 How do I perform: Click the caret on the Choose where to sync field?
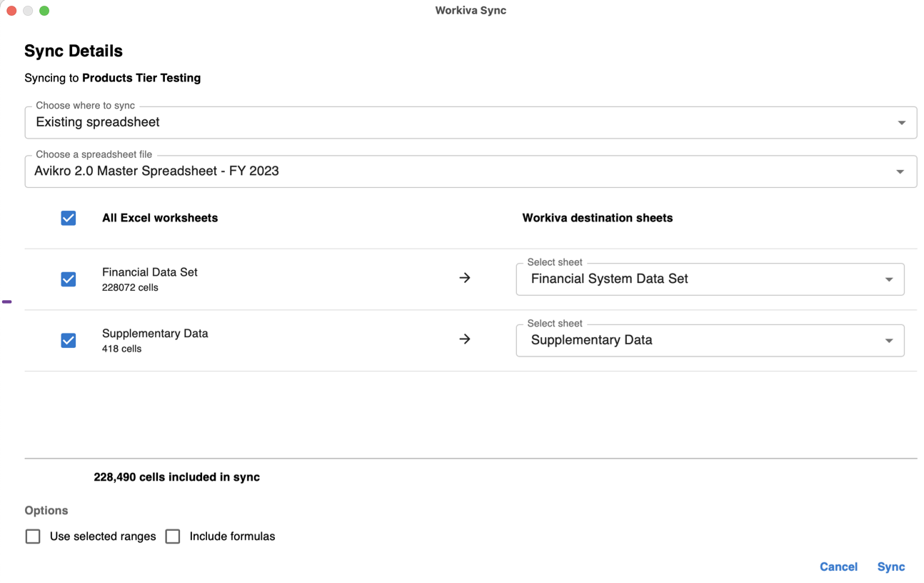click(x=901, y=122)
